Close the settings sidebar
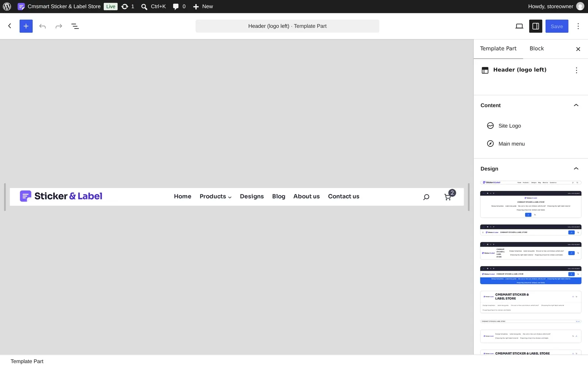588x368 pixels. coord(578,49)
